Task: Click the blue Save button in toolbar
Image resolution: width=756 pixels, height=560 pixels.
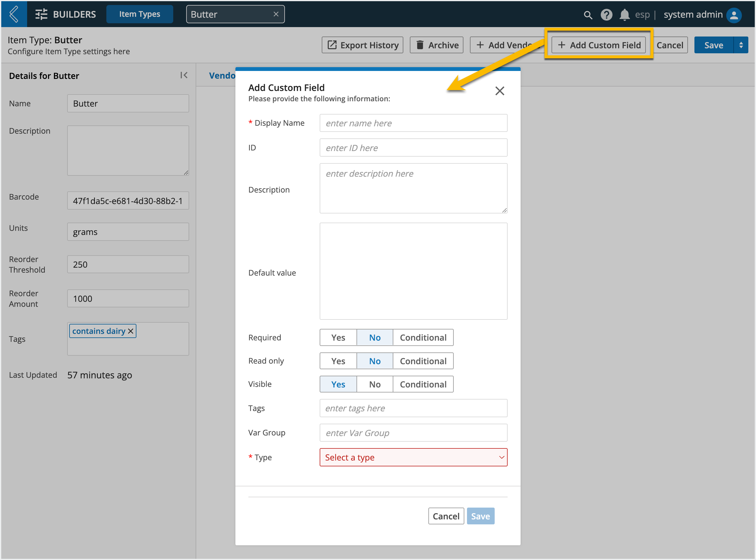Action: tap(714, 45)
